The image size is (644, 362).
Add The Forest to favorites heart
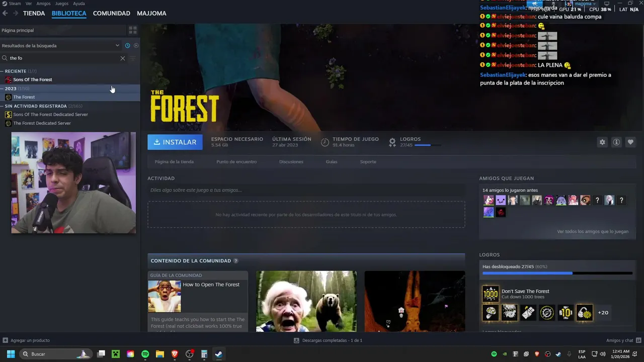pyautogui.click(x=630, y=142)
